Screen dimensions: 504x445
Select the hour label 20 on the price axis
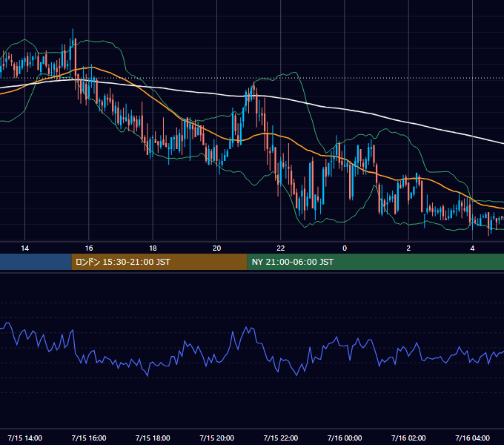216,248
